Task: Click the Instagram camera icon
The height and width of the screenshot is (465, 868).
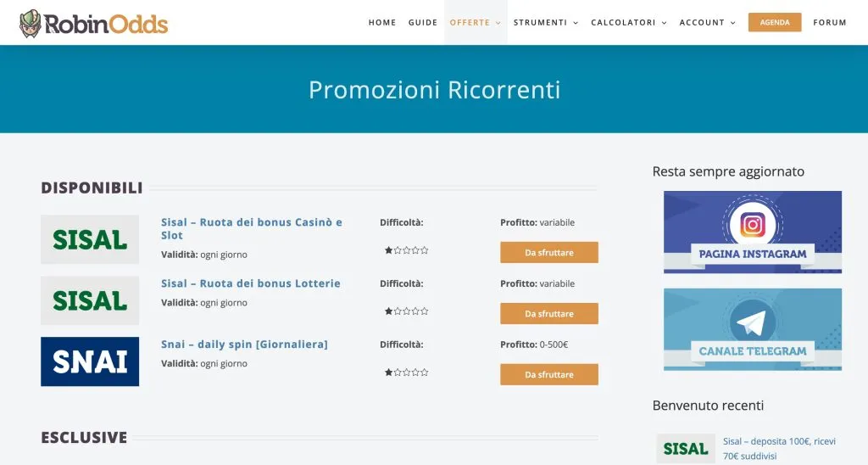Action: [753, 225]
